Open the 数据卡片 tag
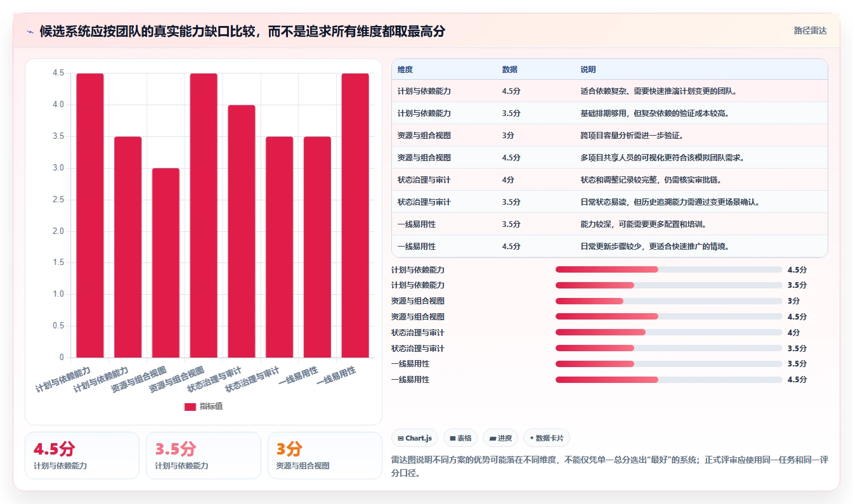 (546, 438)
